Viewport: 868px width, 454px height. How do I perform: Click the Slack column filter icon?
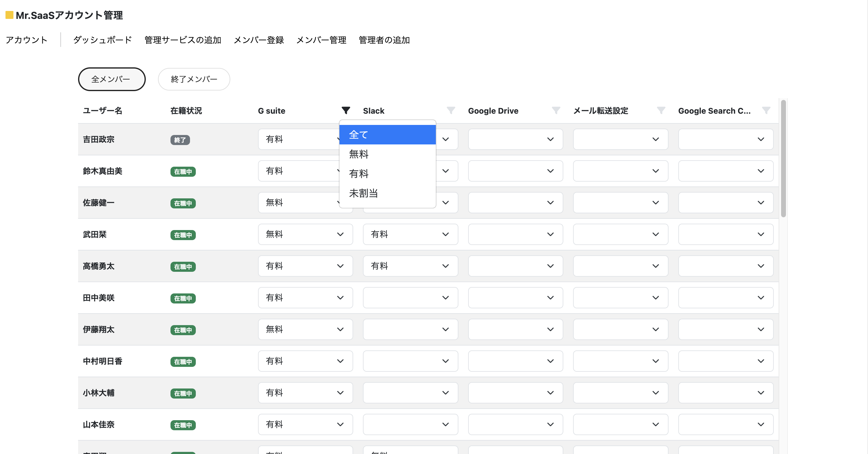point(451,110)
